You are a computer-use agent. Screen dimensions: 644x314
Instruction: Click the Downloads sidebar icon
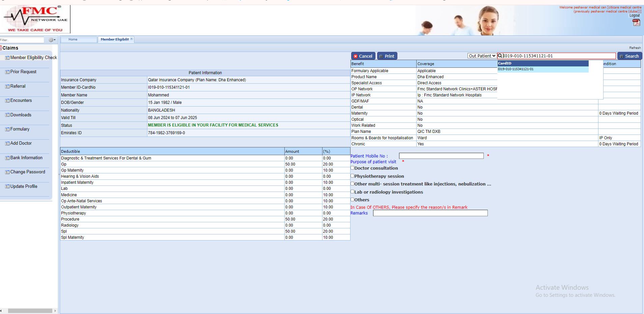point(7,115)
